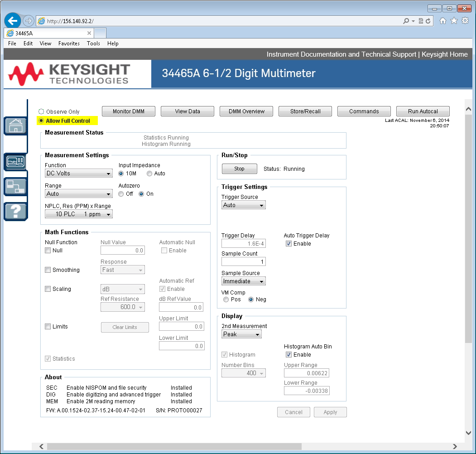Open the NPLC resolution dropdown
The width and height of the screenshot is (476, 454).
79,214
